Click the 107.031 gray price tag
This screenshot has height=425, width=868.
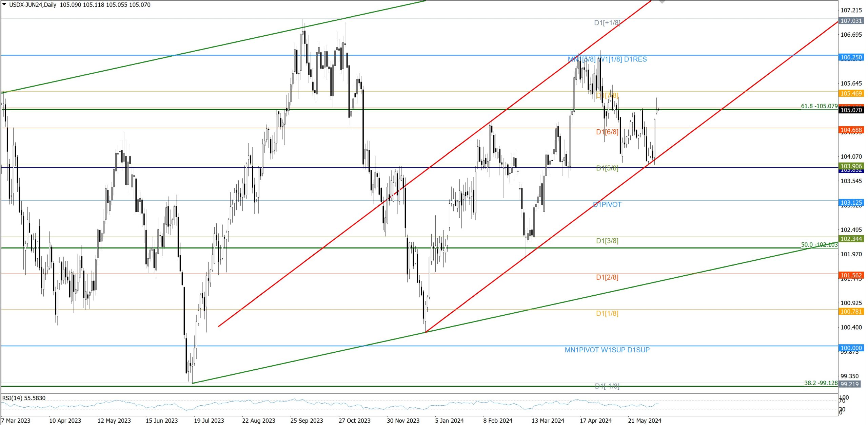pos(851,21)
